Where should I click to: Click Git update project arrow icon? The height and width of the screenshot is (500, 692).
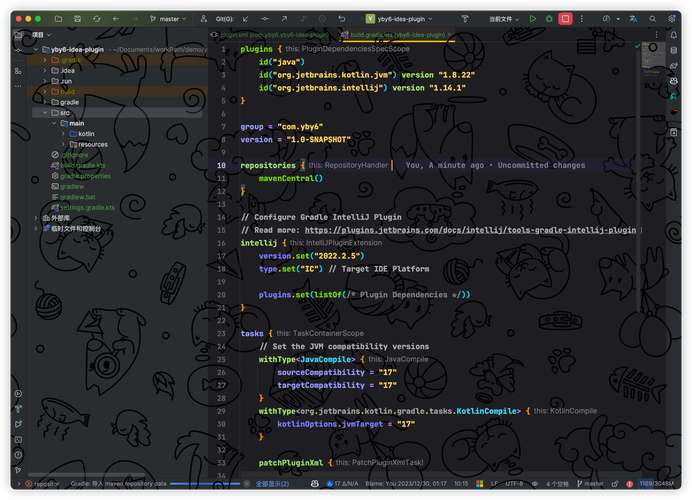click(245, 19)
